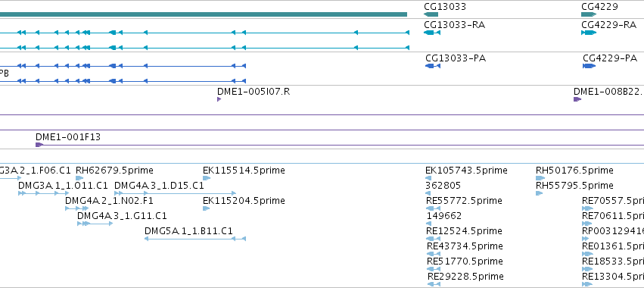Click the DME1-001F13 start marker
This screenshot has width=644, height=288.
point(39,145)
